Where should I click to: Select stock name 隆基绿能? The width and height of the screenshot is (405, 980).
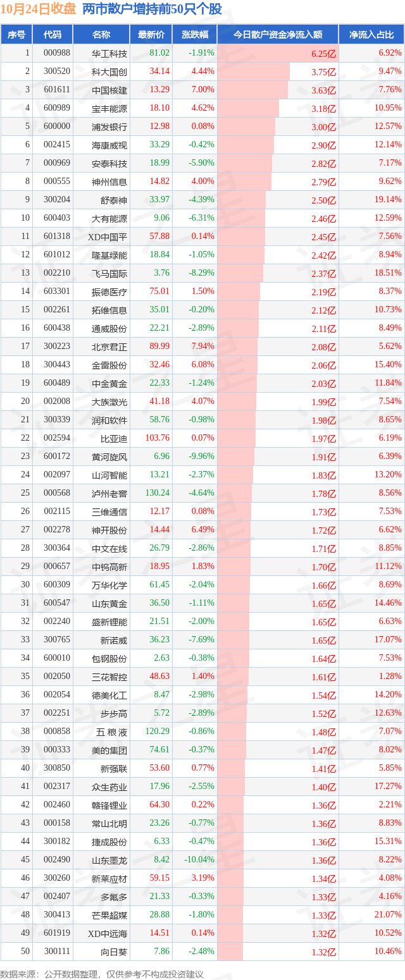pyautogui.click(x=109, y=255)
